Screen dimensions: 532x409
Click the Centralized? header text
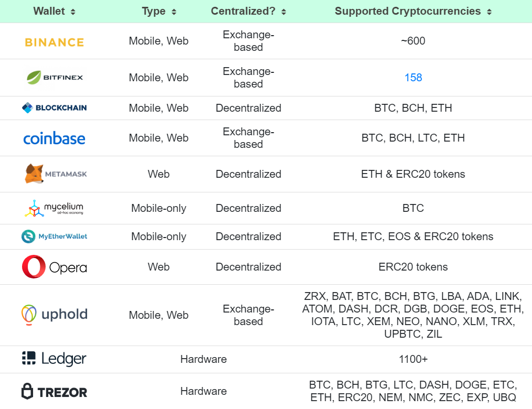click(x=243, y=11)
